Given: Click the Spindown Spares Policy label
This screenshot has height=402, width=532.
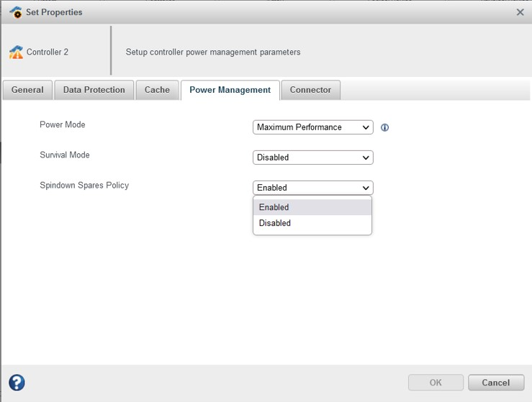Looking at the screenshot, I should [84, 186].
